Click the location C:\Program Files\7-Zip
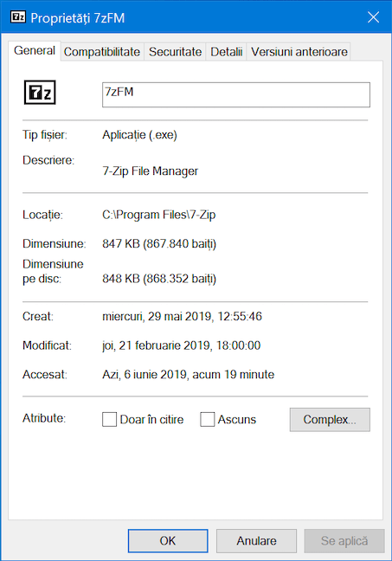The width and height of the screenshot is (392, 561). coord(159,215)
